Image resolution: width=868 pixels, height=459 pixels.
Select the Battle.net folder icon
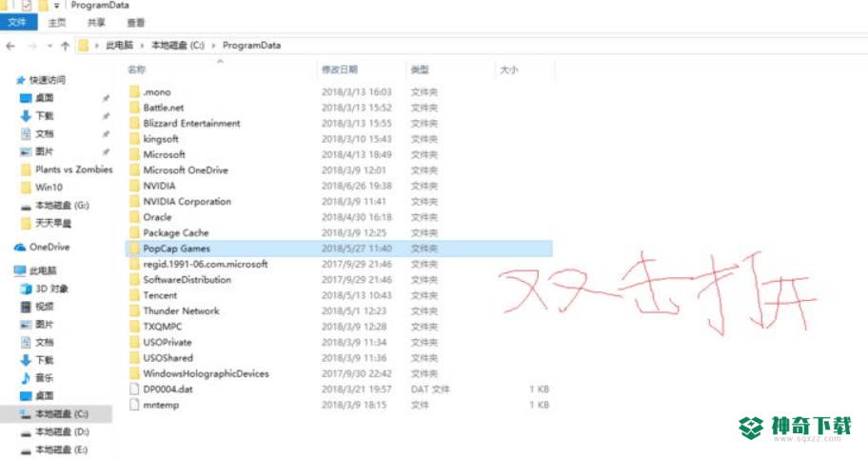134,108
